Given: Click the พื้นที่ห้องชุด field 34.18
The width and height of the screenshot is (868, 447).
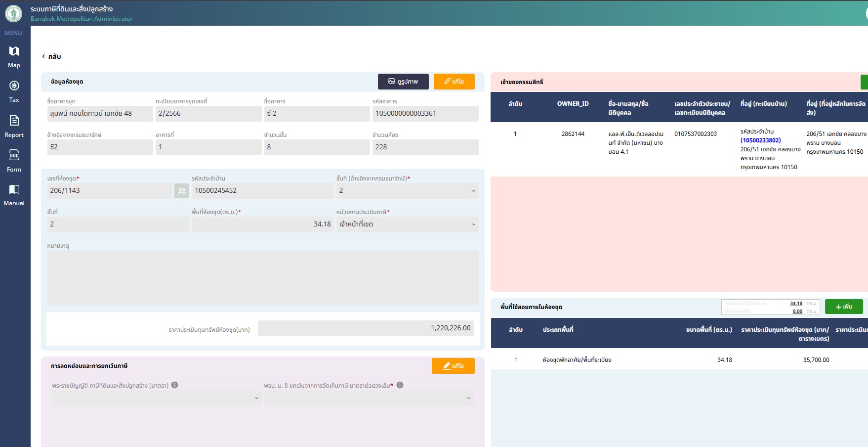Looking at the screenshot, I should (262, 224).
